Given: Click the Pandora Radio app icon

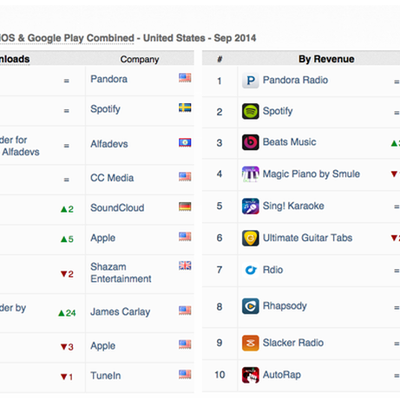Looking at the screenshot, I should click(250, 80).
